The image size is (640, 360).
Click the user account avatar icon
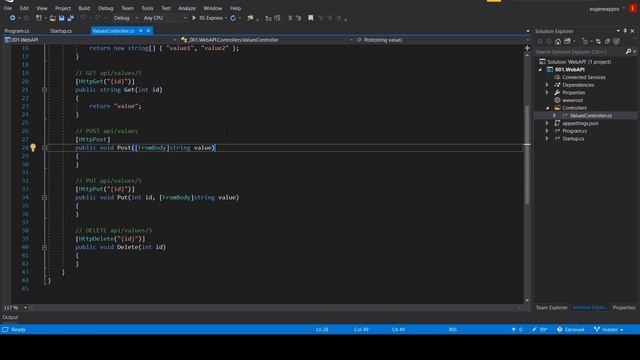coord(633,9)
